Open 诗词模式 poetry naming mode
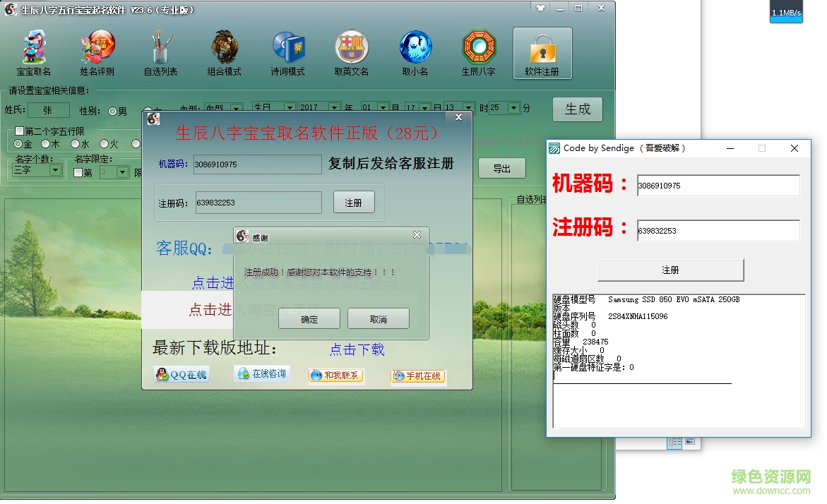827x504 pixels. (x=287, y=53)
